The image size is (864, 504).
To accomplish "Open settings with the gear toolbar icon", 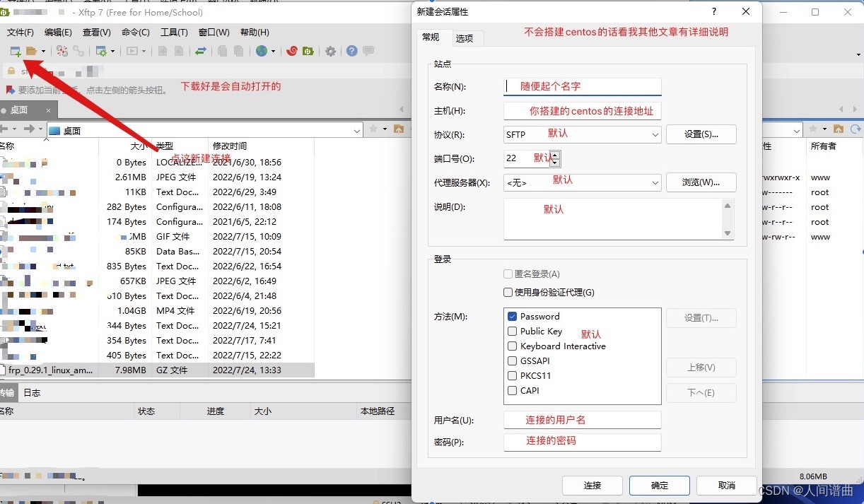I will coord(330,51).
